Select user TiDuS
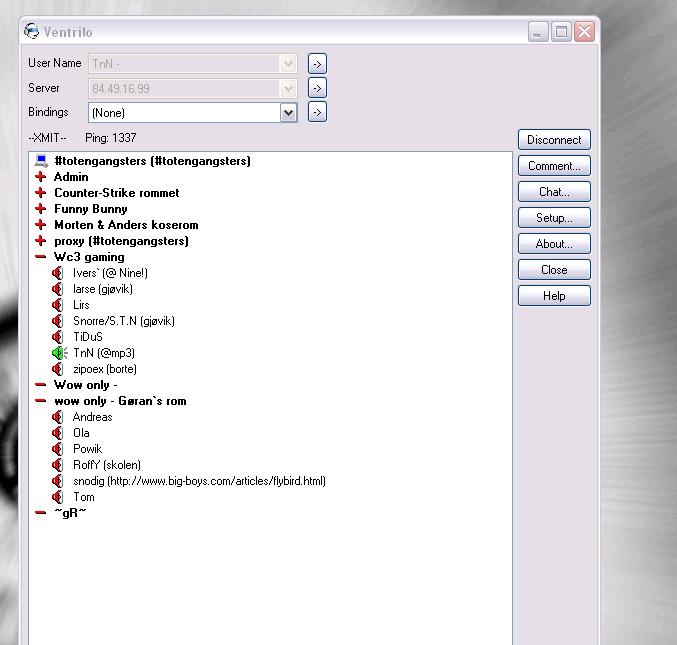 [x=88, y=337]
